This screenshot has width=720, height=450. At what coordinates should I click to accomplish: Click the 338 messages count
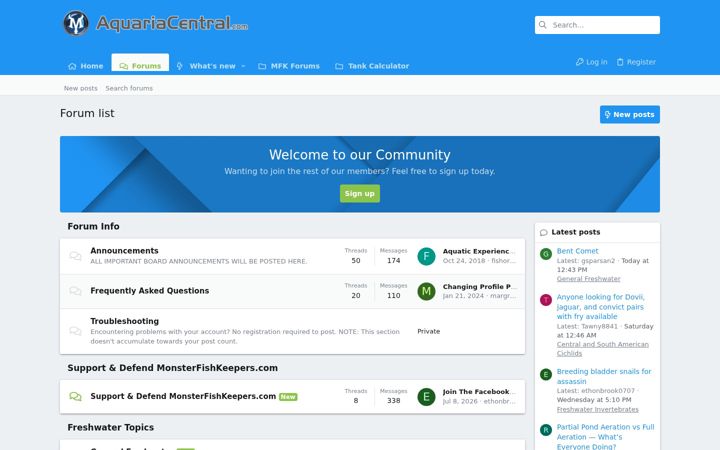[394, 400]
